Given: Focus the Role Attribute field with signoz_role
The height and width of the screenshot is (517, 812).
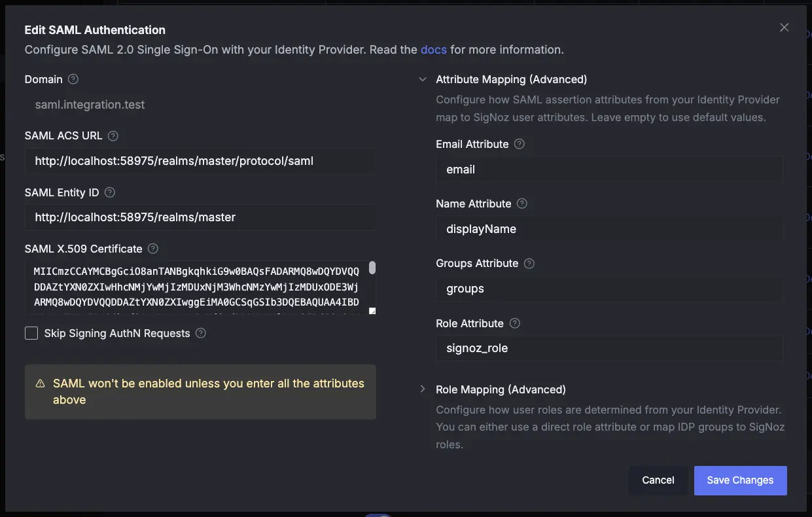Looking at the screenshot, I should coord(609,348).
